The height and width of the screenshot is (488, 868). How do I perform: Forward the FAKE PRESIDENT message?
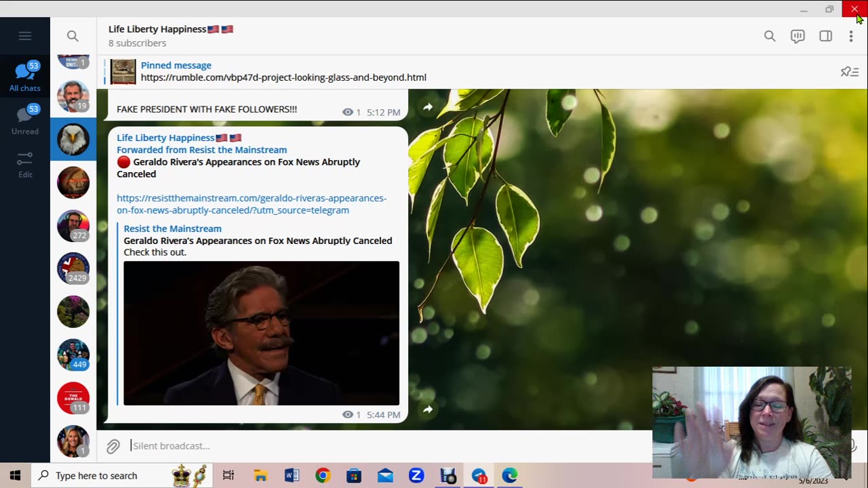[428, 107]
